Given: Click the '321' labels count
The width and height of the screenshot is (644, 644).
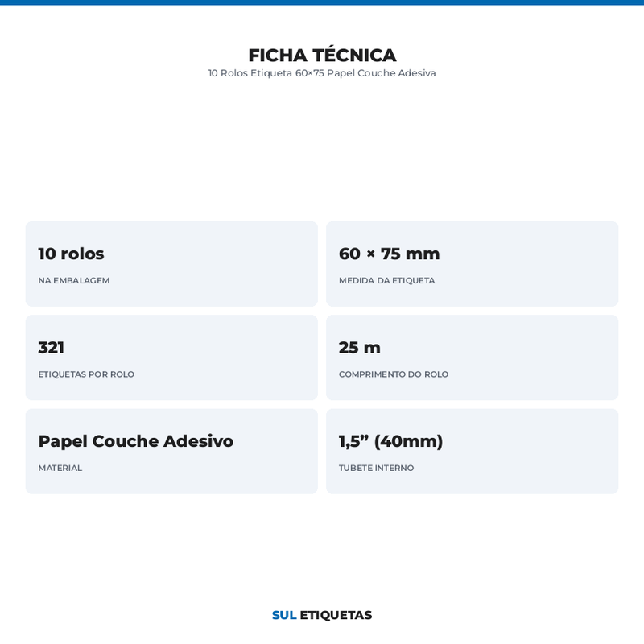Looking at the screenshot, I should point(52,348).
